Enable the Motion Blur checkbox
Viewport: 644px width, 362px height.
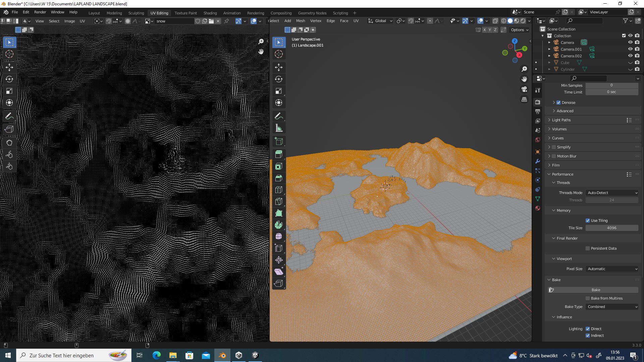[x=554, y=156]
